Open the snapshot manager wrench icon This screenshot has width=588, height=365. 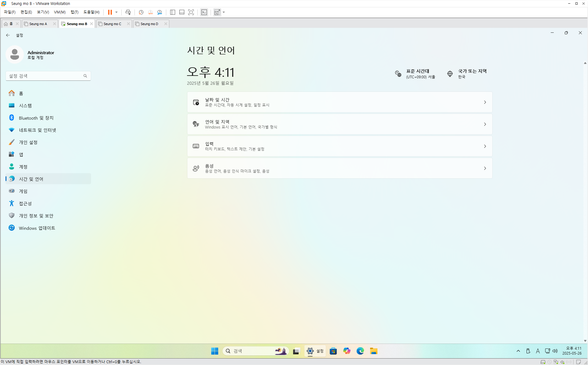pos(160,12)
